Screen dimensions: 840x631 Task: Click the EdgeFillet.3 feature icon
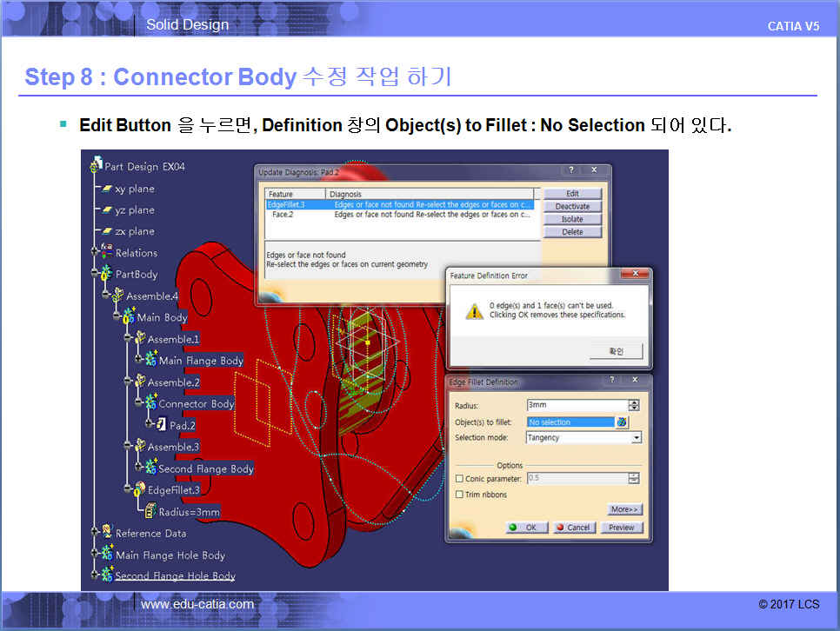(x=138, y=490)
